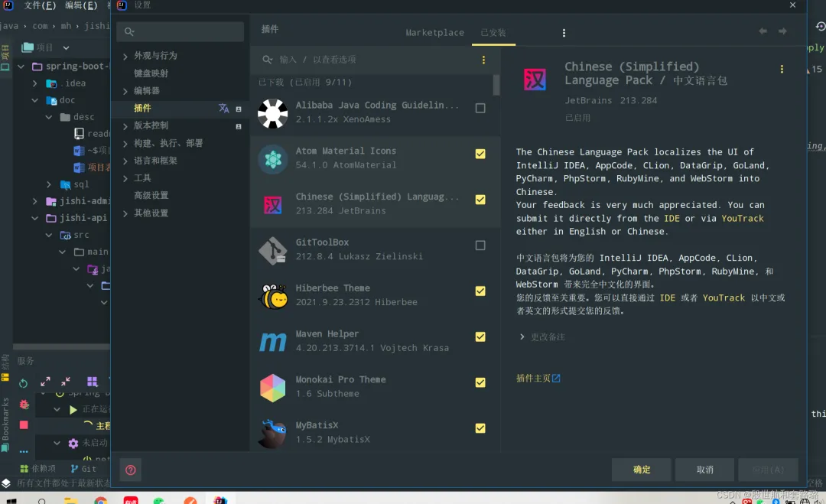Expand the 编辑器 settings category
The width and height of the screenshot is (826, 504).
click(125, 91)
